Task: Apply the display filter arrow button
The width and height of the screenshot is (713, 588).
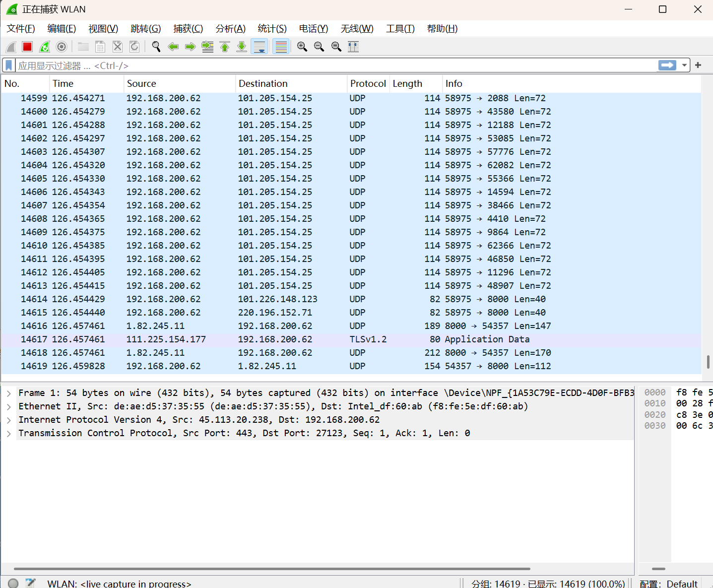Action: 667,65
